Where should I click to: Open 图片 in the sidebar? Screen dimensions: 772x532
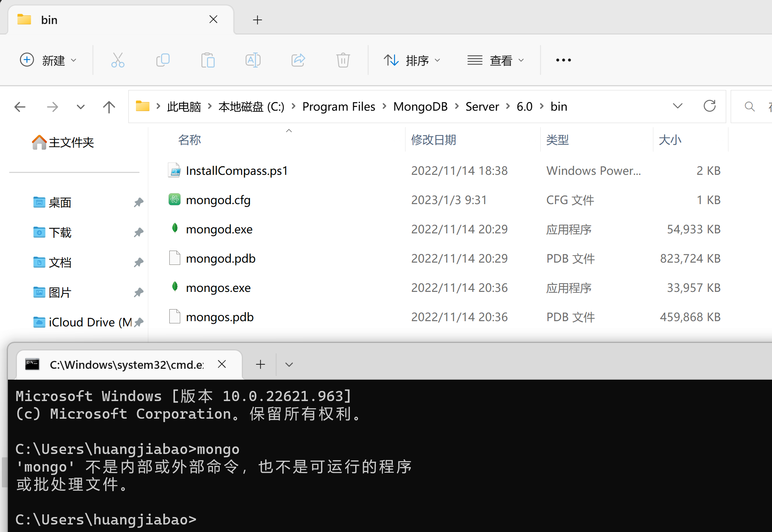[53, 292]
